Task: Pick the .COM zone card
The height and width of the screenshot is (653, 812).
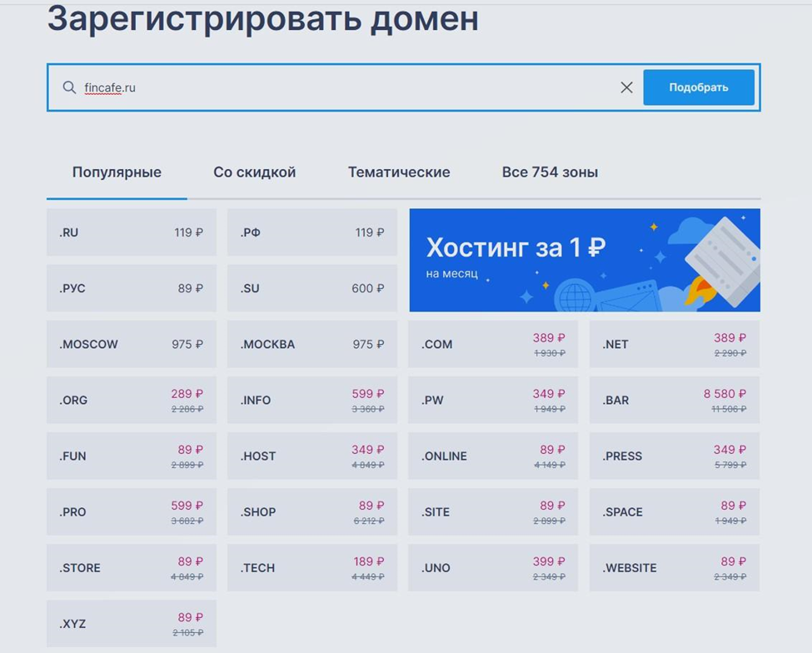Action: coord(493,344)
